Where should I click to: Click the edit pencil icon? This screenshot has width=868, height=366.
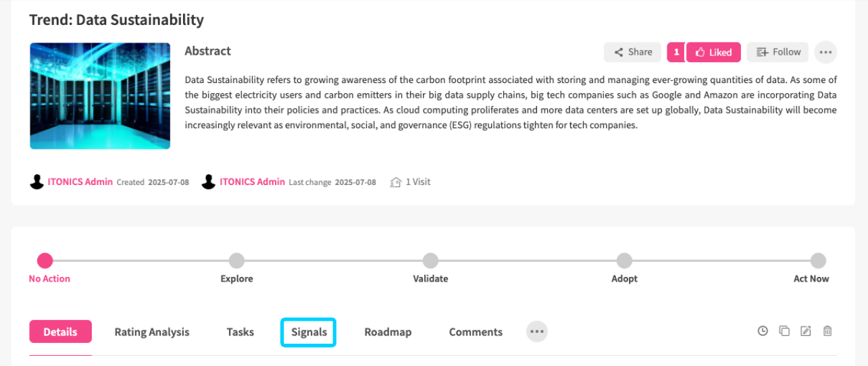point(805,331)
